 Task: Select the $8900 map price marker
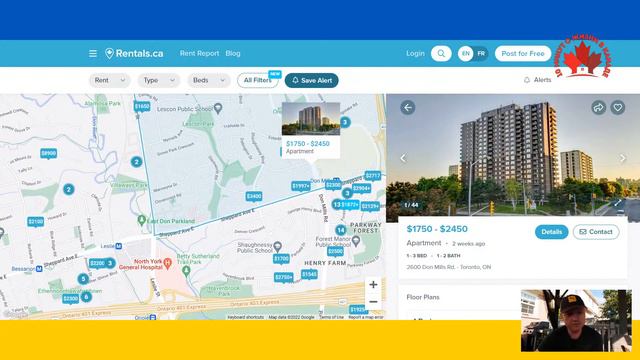point(49,153)
